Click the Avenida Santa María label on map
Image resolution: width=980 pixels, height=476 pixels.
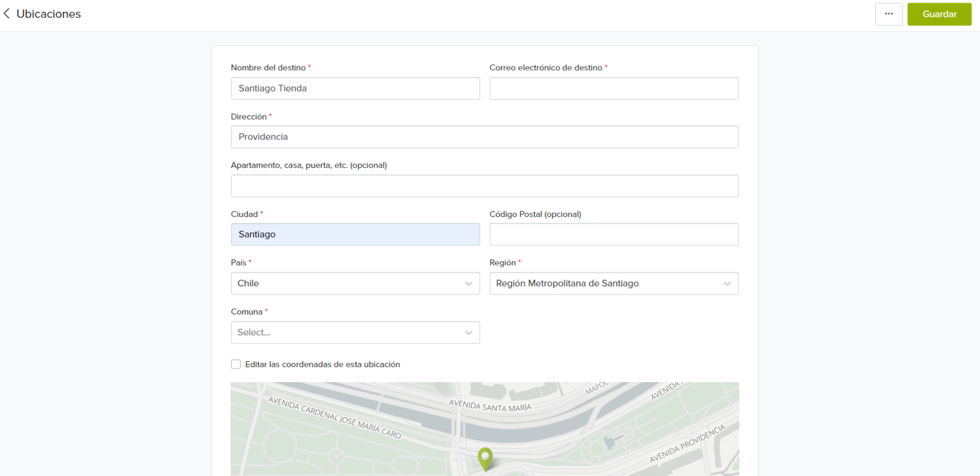click(490, 406)
